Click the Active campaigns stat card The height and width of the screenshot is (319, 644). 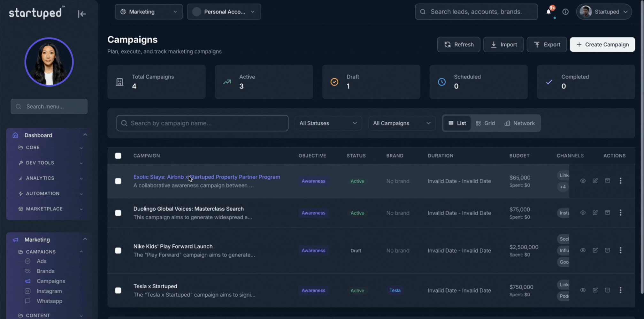264,82
